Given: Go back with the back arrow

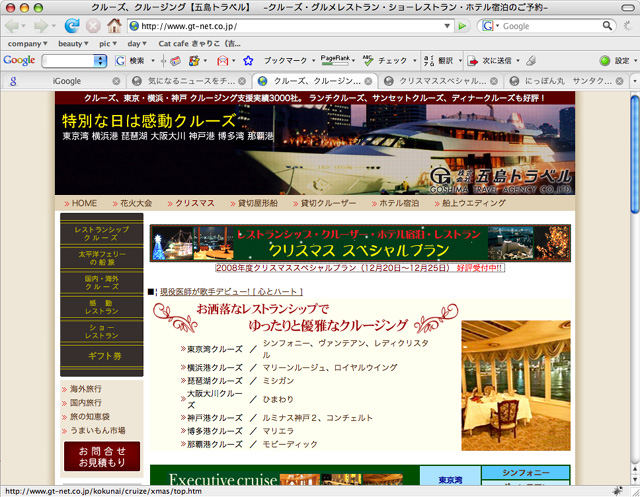Looking at the screenshot, I should [12, 26].
